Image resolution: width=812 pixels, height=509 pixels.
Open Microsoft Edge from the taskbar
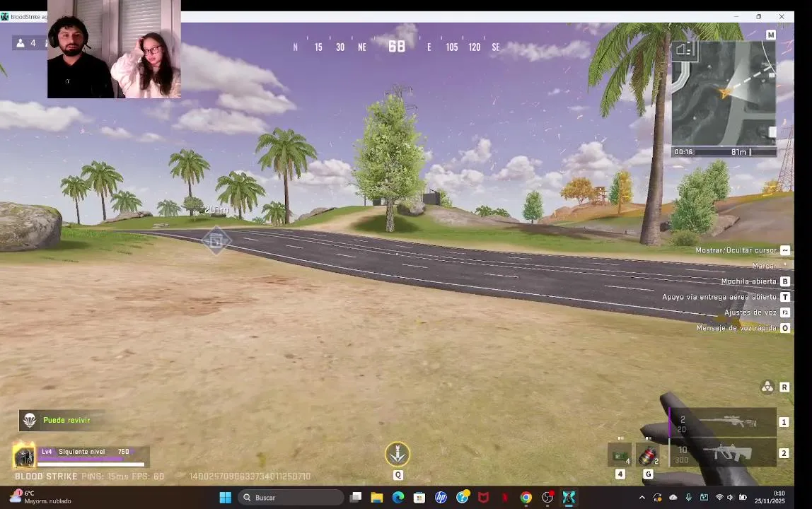point(398,498)
